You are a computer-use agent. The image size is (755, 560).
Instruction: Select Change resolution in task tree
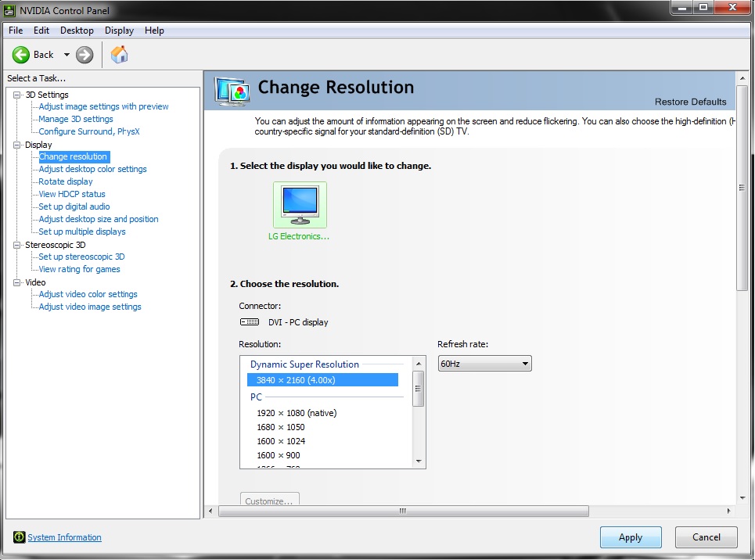click(74, 156)
